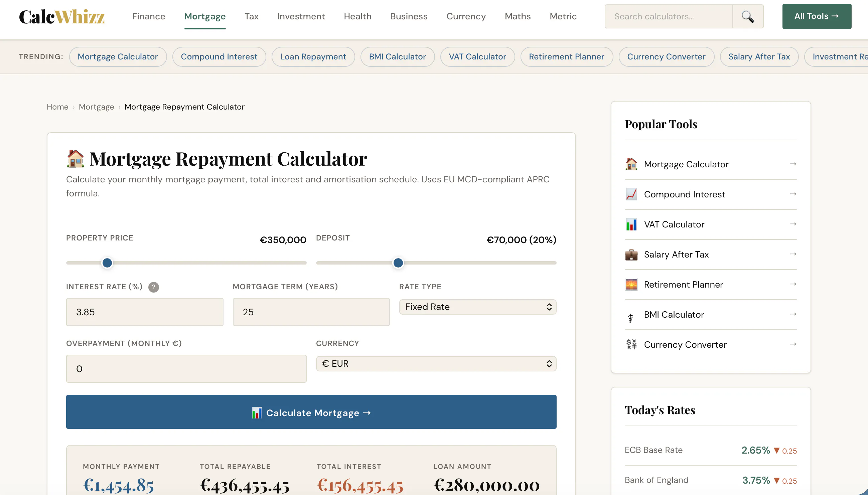Click the arrow on the Retirement Planner row
The width and height of the screenshot is (868, 495).
tap(793, 284)
